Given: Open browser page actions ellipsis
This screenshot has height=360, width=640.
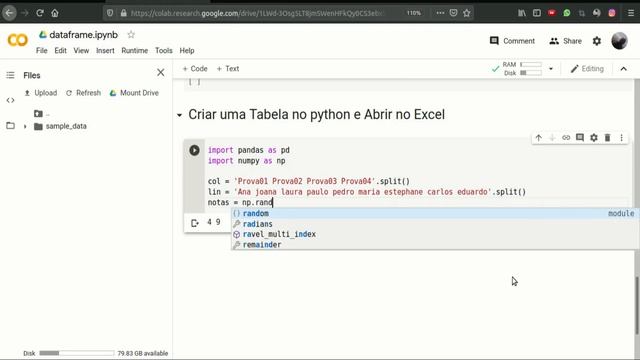Looking at the screenshot, I should click(x=440, y=13).
